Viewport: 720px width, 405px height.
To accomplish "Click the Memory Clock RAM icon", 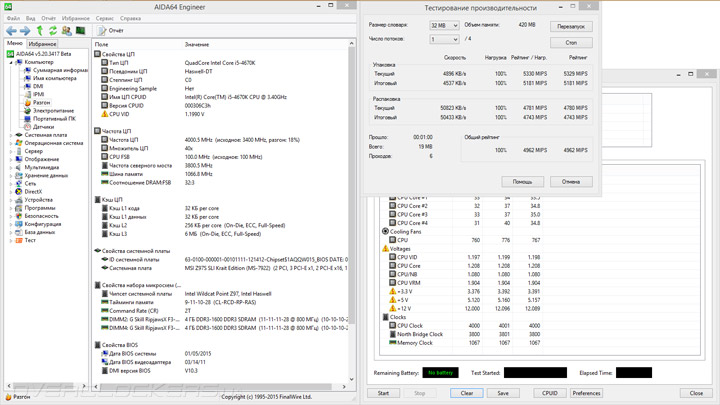I will point(393,343).
